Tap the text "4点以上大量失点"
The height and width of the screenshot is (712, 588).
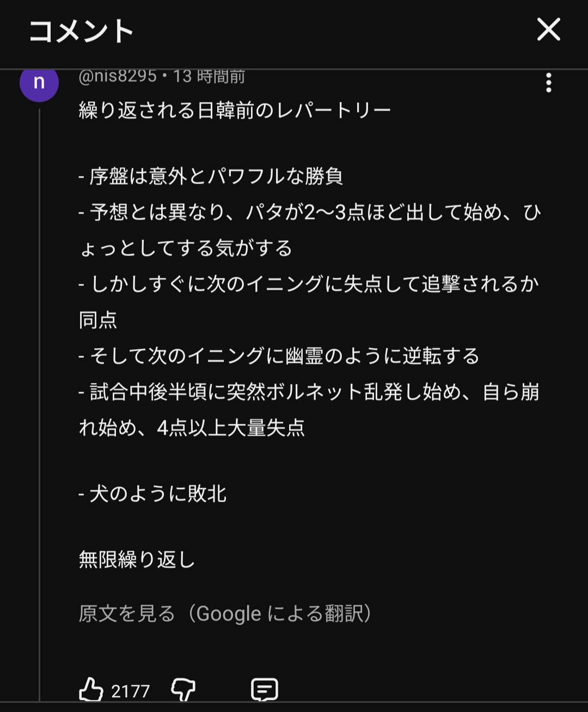pos(230,428)
